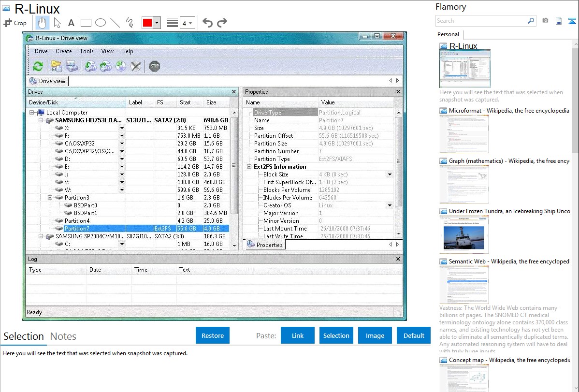Click the Image paste button
Image resolution: width=579 pixels, height=392 pixels.
click(x=375, y=335)
